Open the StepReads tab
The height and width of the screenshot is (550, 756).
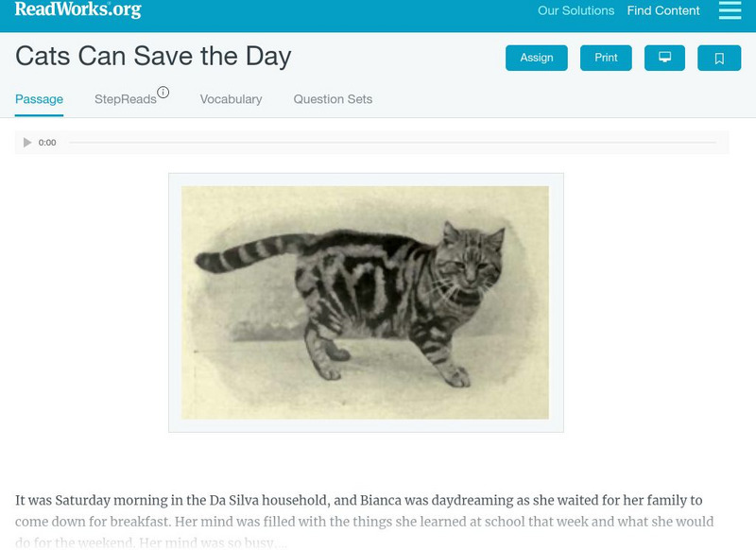(125, 99)
